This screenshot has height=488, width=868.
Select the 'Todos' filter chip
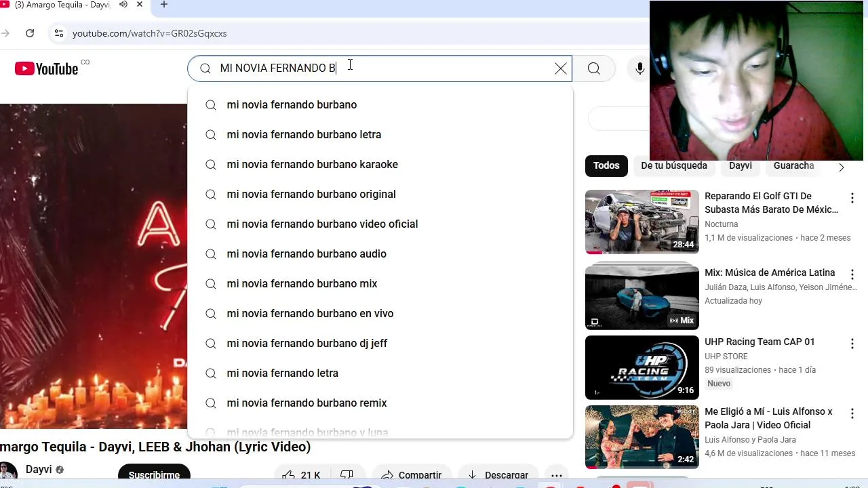606,166
